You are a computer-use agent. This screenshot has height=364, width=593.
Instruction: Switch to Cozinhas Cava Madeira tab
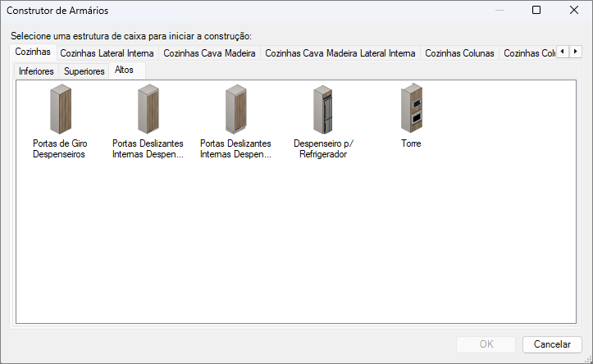[x=209, y=53]
